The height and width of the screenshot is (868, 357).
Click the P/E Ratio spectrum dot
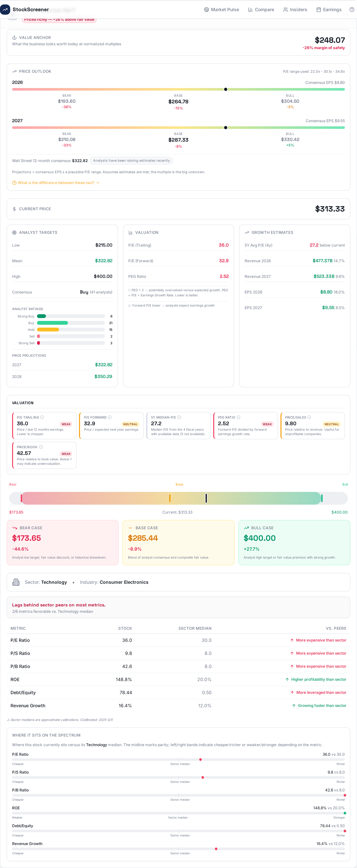point(200,760)
